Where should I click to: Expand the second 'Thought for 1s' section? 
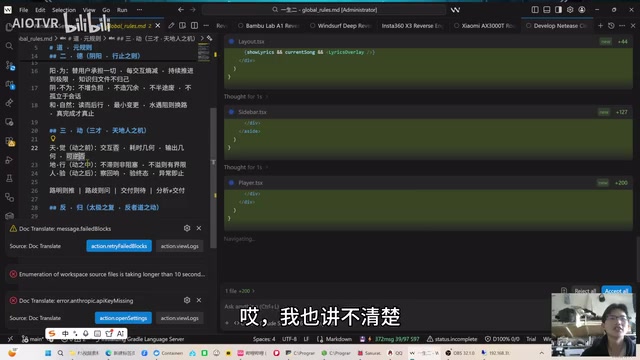coord(246,167)
